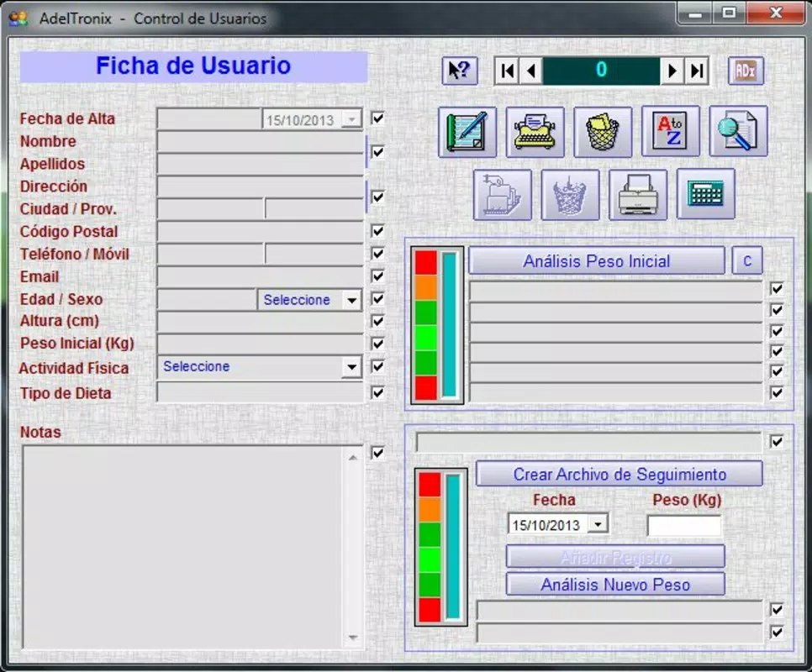Screen dimensions: 812x672
Task: Toggle checkbox next to Email
Action: pyautogui.click(x=378, y=276)
